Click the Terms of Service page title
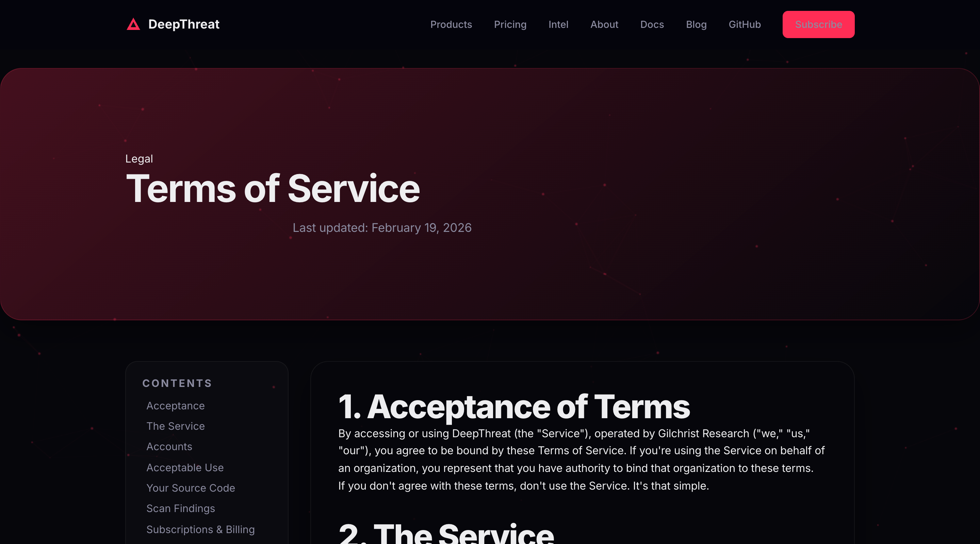The image size is (980, 544). point(273,189)
